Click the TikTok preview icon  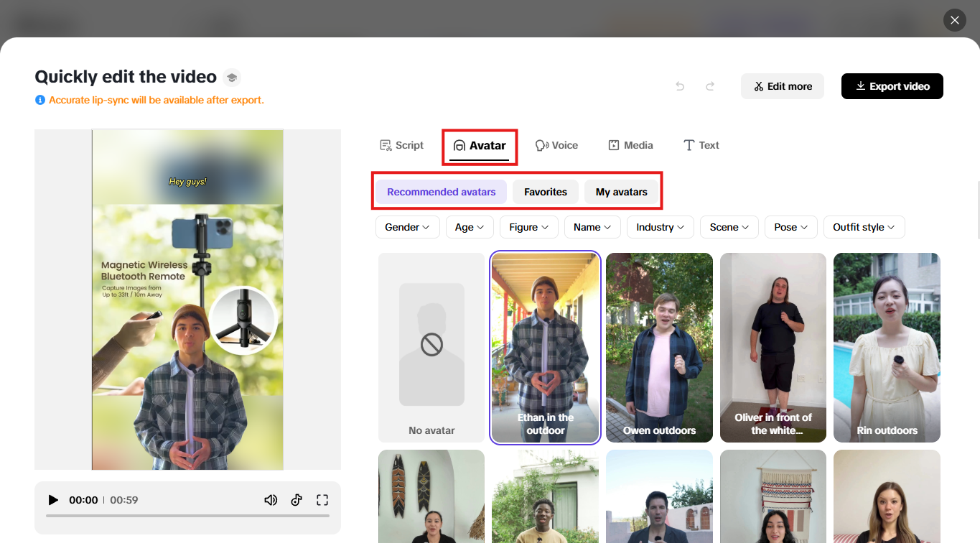[297, 500]
